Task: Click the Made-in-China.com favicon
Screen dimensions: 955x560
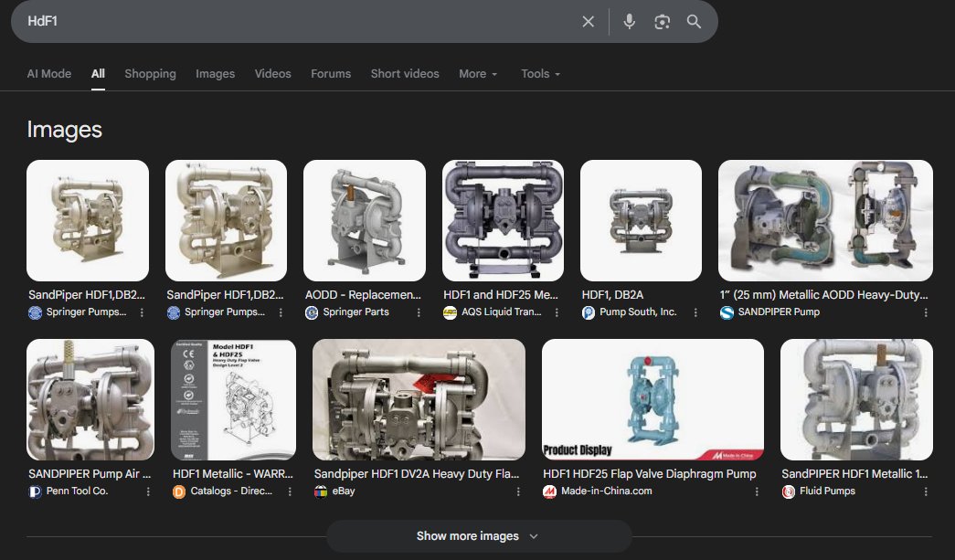Action: (549, 491)
